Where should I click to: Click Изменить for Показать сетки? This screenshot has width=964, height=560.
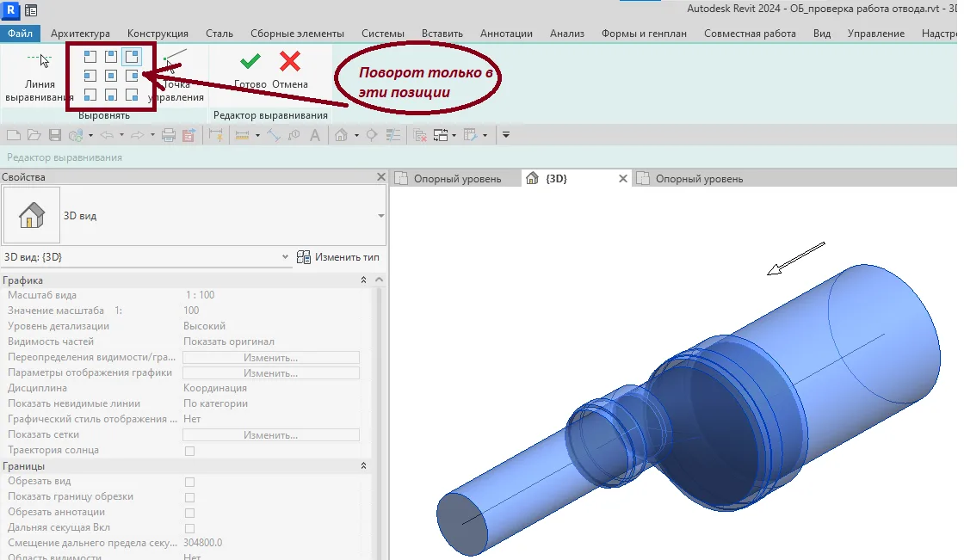(x=270, y=435)
